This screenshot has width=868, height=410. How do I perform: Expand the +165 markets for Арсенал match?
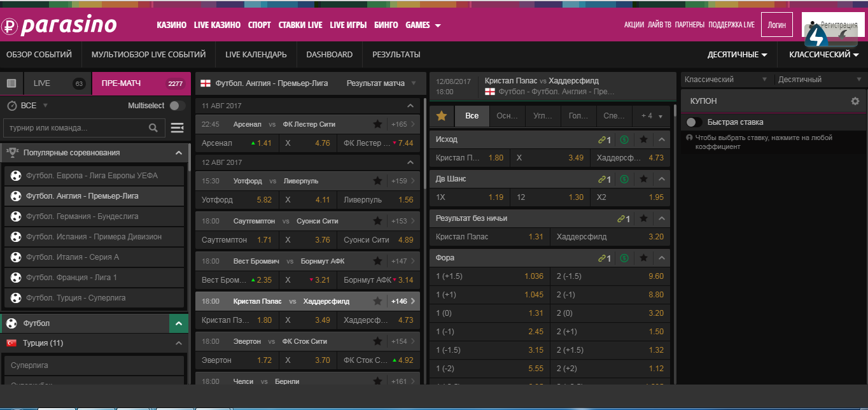coord(403,124)
